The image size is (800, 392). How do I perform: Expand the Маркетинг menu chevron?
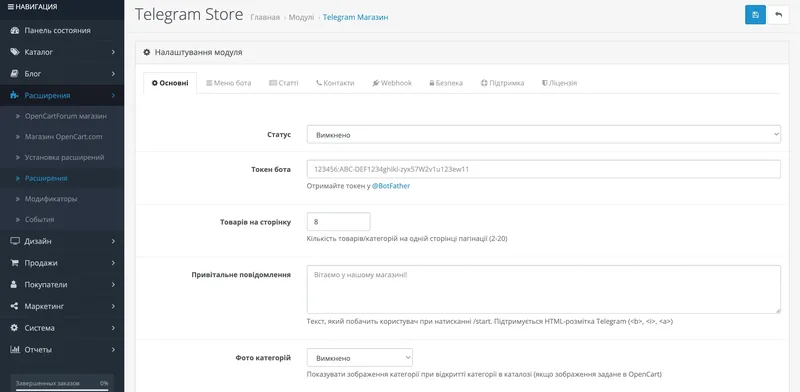click(113, 306)
